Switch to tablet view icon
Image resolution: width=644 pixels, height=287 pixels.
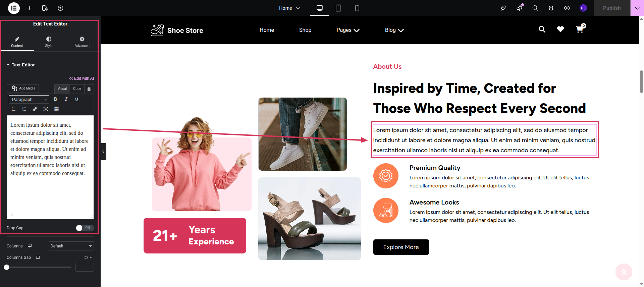coord(338,8)
